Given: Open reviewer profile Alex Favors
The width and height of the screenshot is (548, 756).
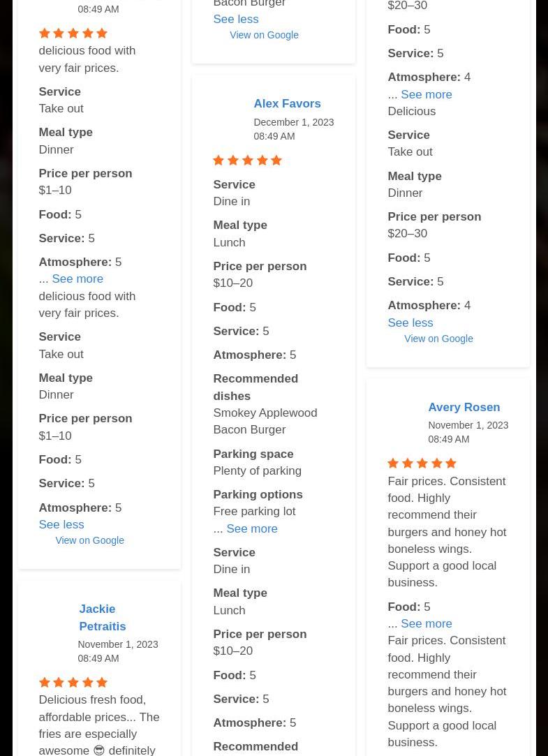Looking at the screenshot, I should (287, 103).
